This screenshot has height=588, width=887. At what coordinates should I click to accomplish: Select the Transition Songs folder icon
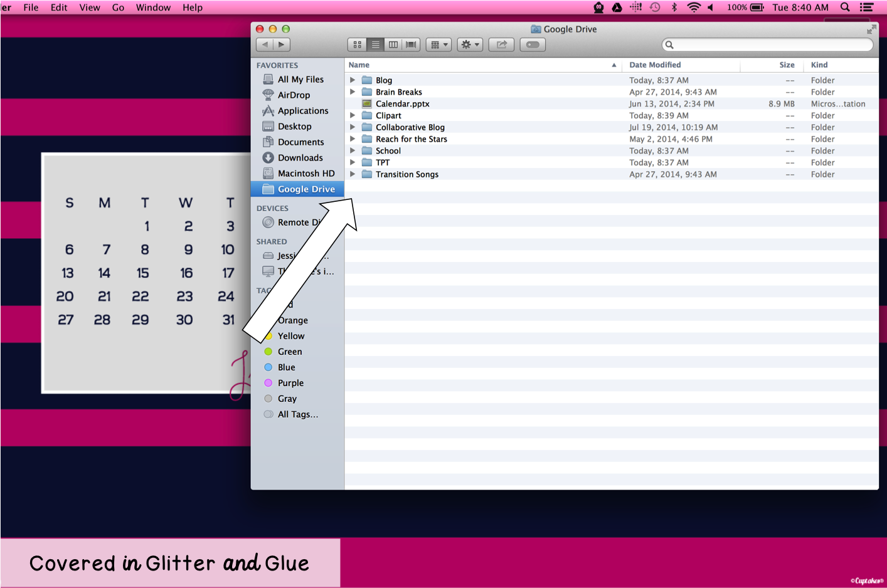367,174
